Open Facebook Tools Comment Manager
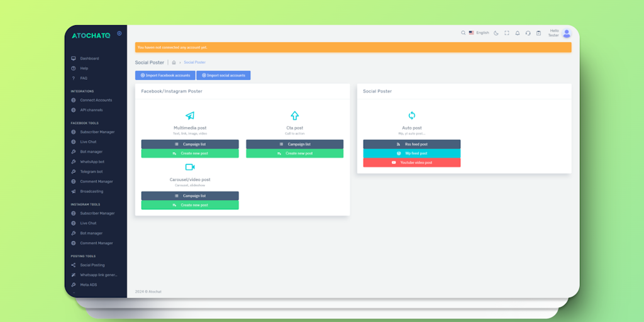This screenshot has height=322, width=644. click(96, 182)
